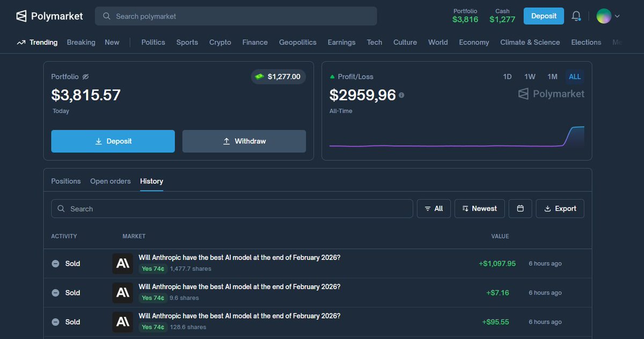
Task: Select the ALL profit/loss range
Action: (x=575, y=77)
